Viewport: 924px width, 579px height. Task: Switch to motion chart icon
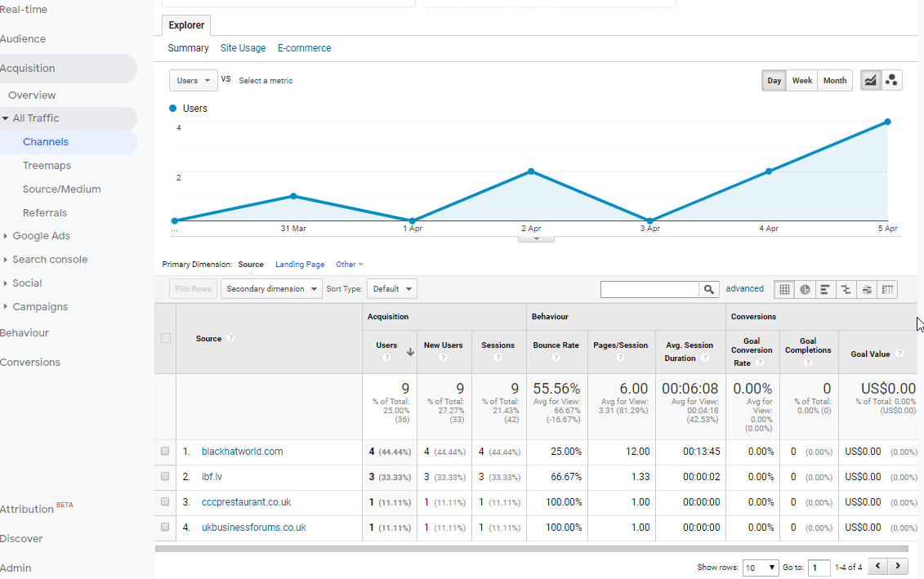[x=892, y=80]
